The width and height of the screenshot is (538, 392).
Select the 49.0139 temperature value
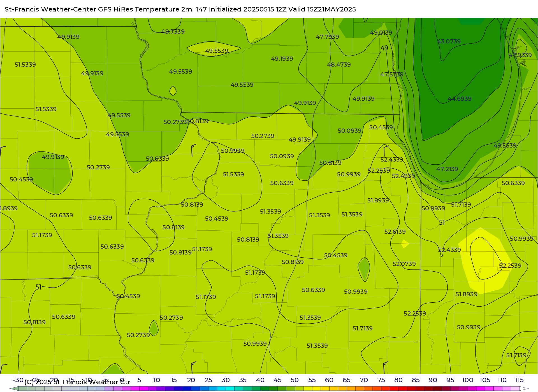tap(381, 33)
